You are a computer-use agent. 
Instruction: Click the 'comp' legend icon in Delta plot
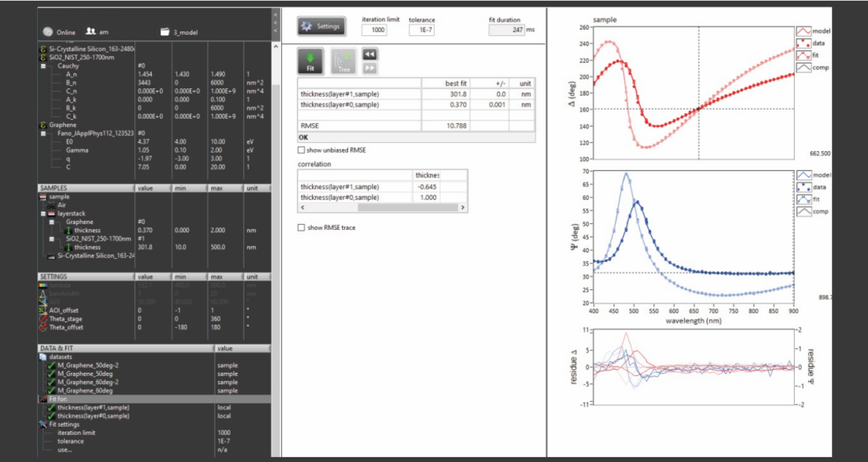pos(804,67)
